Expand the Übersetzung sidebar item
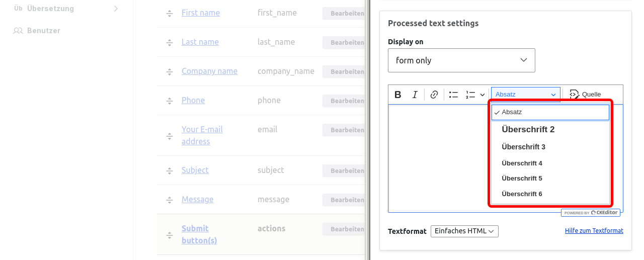The height and width of the screenshot is (260, 644). [x=67, y=9]
